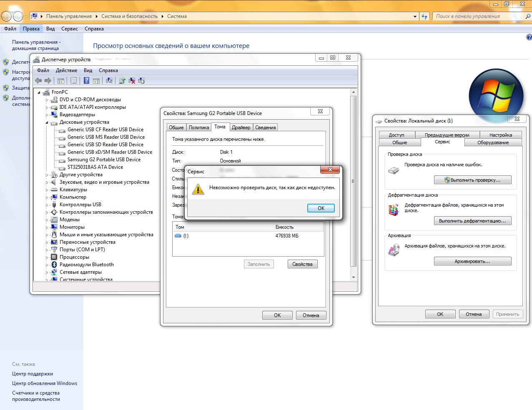Screen dimensions: 532x410
Task: Open Центр поддержки link
Action: 33,374
